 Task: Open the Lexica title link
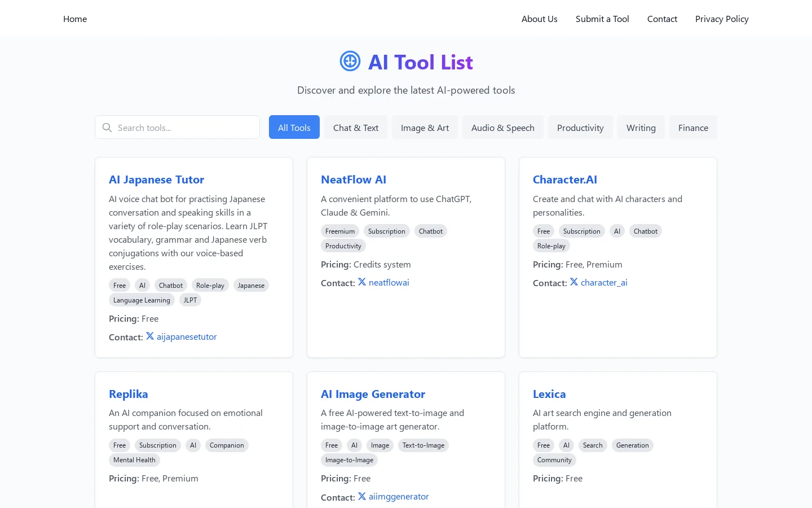[x=549, y=394]
